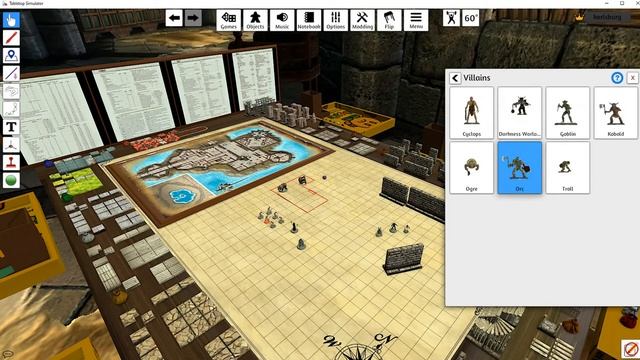Click the red no-entry icon at corner

click(x=631, y=349)
